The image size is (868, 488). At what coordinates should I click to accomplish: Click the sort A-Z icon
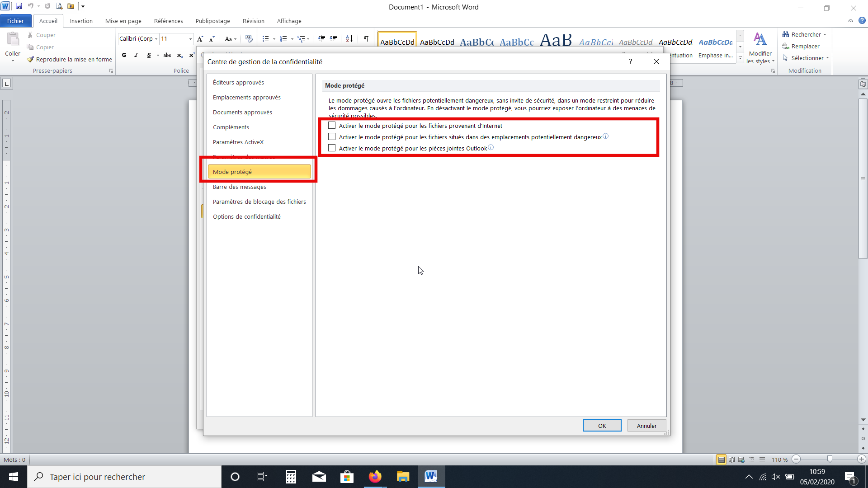coord(349,39)
